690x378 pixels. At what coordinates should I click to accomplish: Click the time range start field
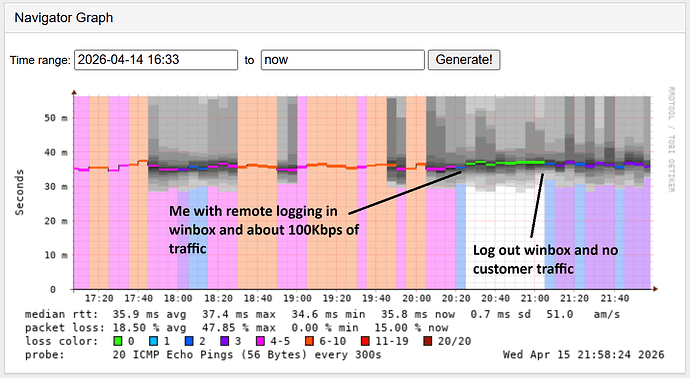click(156, 60)
